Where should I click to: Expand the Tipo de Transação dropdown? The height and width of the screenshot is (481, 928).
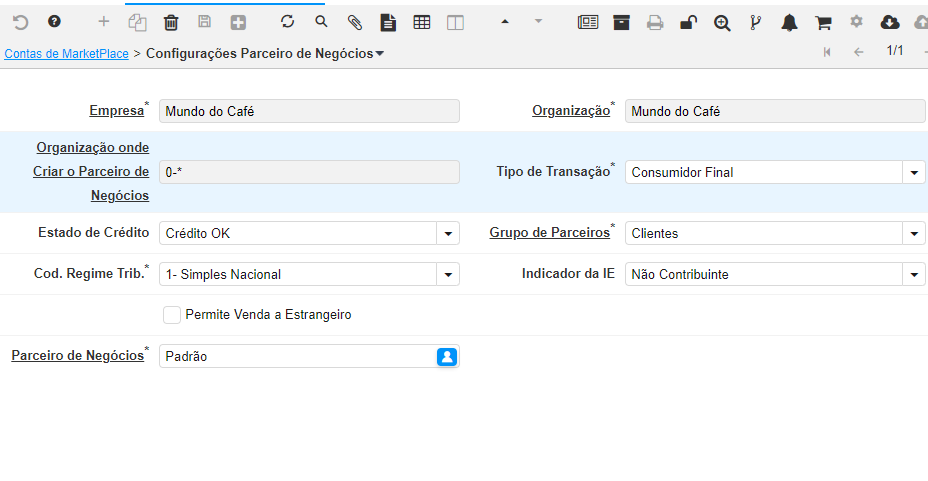(x=915, y=173)
